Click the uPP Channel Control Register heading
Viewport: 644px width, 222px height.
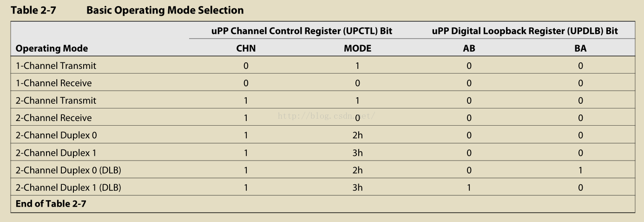point(302,31)
